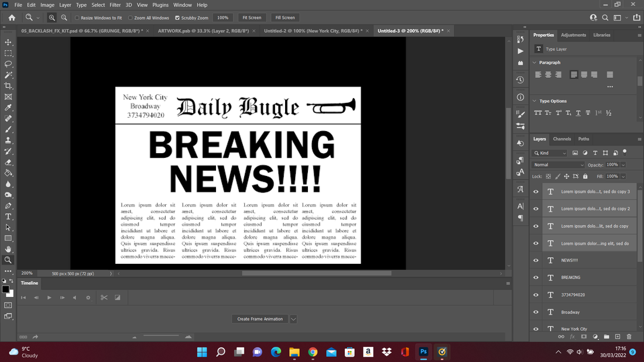
Task: Click the layer Opacity value field
Action: pos(612,165)
